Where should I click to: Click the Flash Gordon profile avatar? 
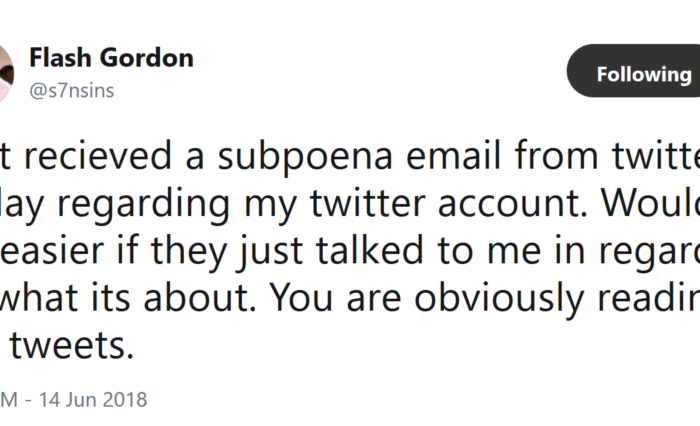6,72
